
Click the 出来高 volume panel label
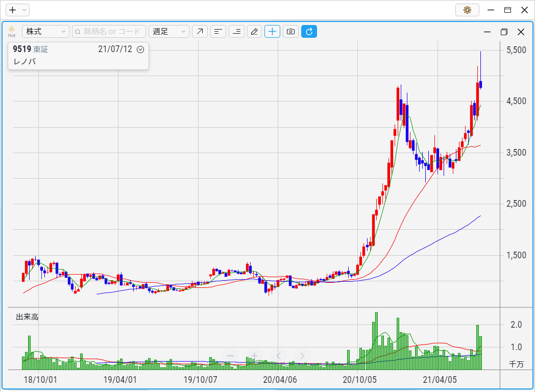(27, 317)
